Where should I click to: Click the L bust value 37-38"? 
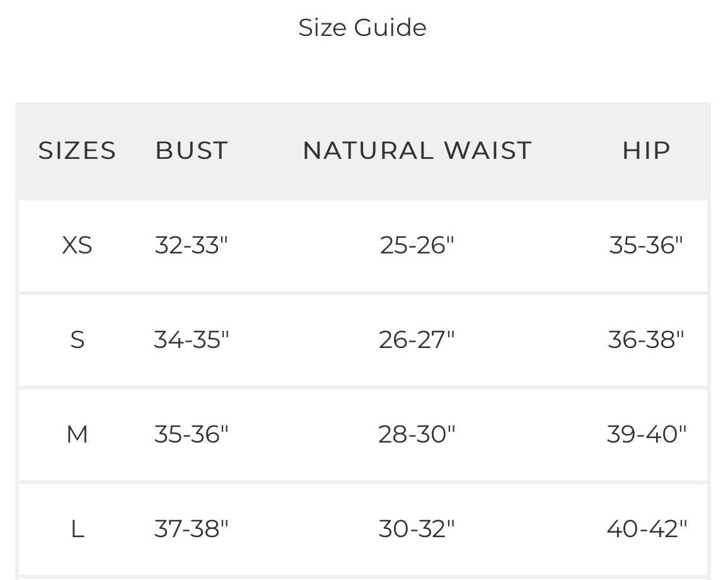tap(191, 529)
